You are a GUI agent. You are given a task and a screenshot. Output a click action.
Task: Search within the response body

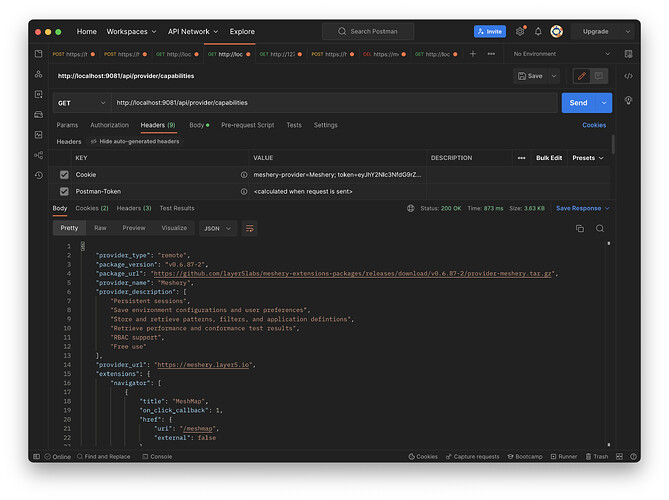(x=600, y=229)
